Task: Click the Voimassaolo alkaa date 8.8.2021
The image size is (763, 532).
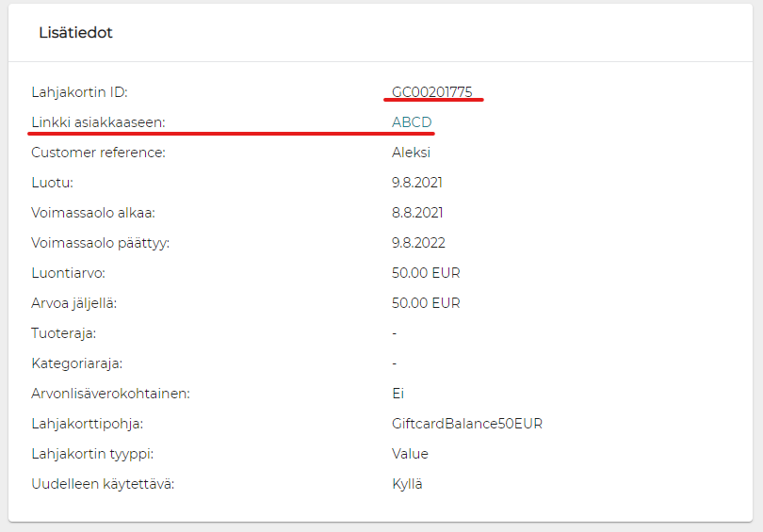Action: (416, 213)
